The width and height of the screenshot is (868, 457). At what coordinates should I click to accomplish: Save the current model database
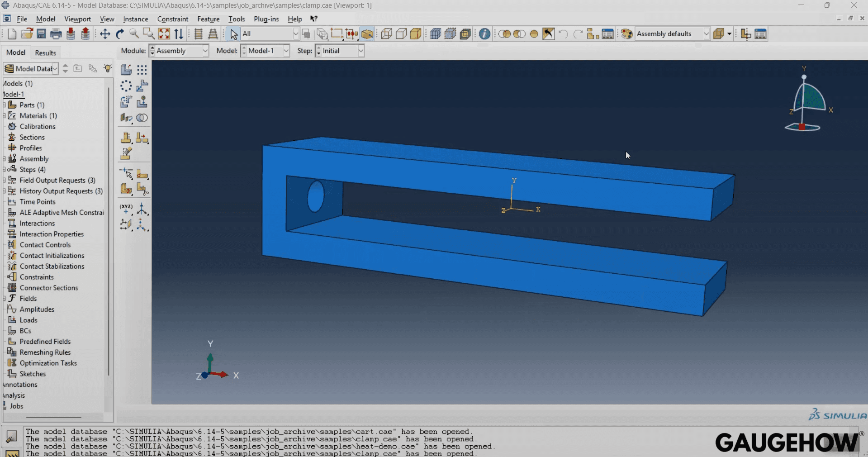point(41,33)
